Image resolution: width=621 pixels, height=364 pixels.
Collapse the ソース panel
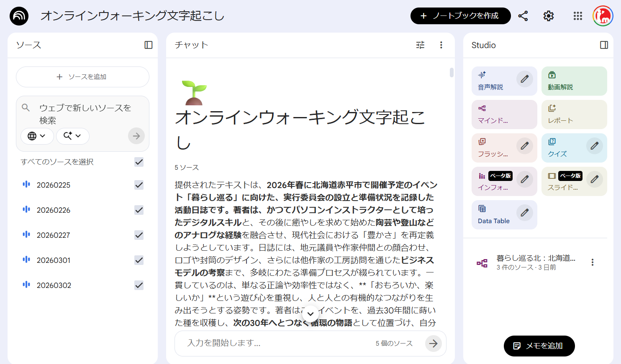pyautogui.click(x=148, y=45)
